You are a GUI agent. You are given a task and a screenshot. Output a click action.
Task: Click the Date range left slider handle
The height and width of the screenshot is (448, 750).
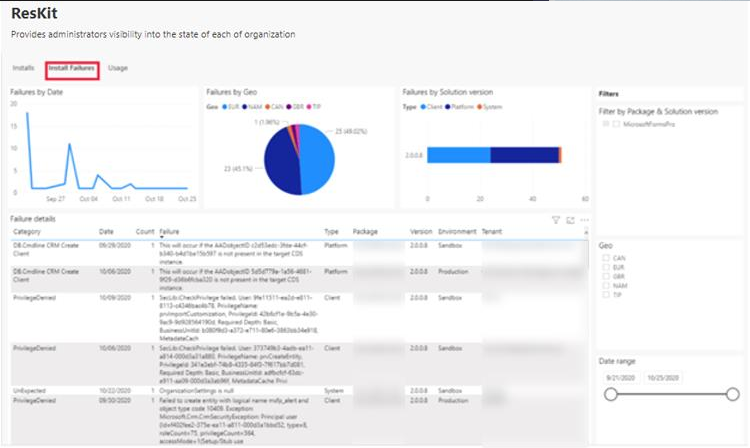(x=611, y=395)
